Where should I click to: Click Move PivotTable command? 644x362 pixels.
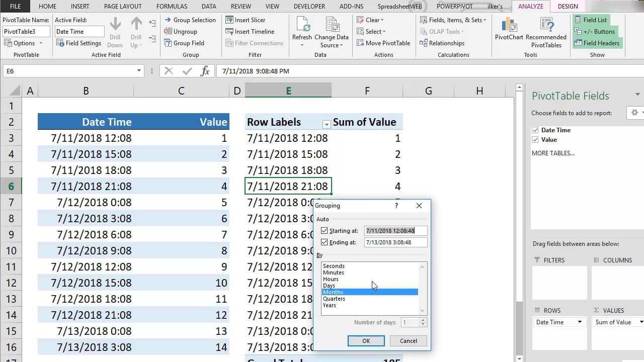383,43
